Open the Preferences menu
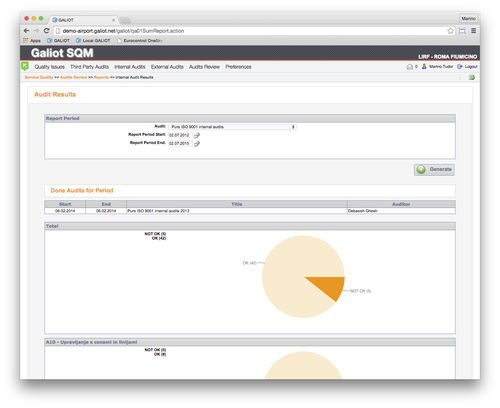Image resolution: width=500 pixels, height=408 pixels. pos(238,67)
